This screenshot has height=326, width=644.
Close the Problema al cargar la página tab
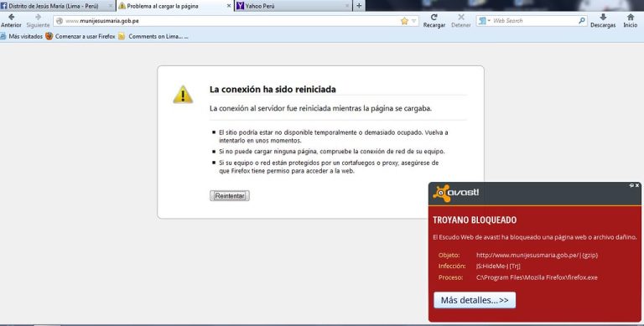(229, 6)
